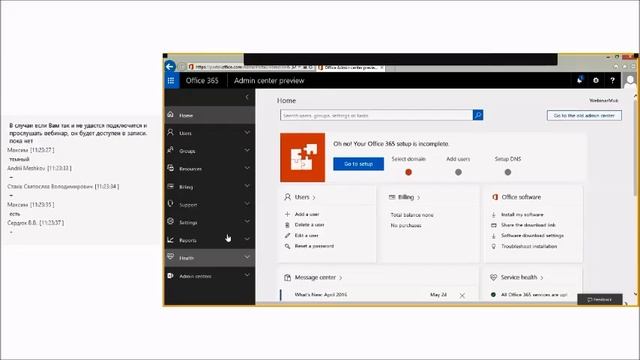
Task: Open the Feedback button
Action: click(600, 299)
